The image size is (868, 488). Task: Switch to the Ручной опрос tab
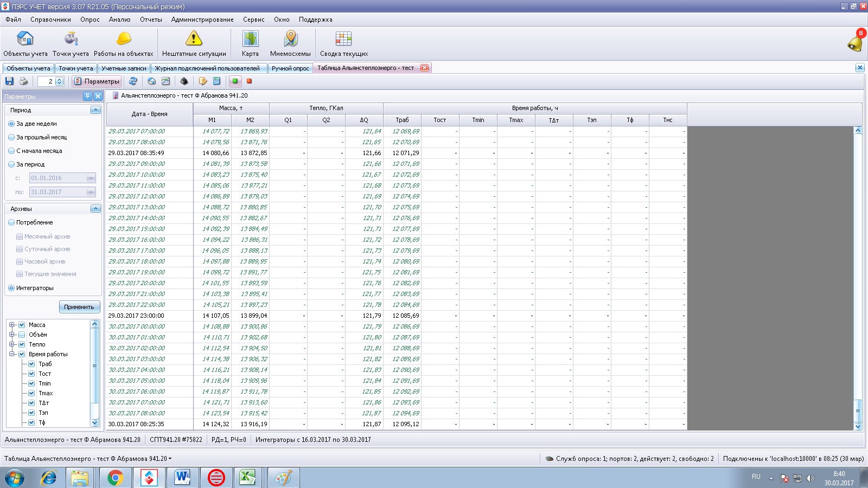[x=290, y=68]
